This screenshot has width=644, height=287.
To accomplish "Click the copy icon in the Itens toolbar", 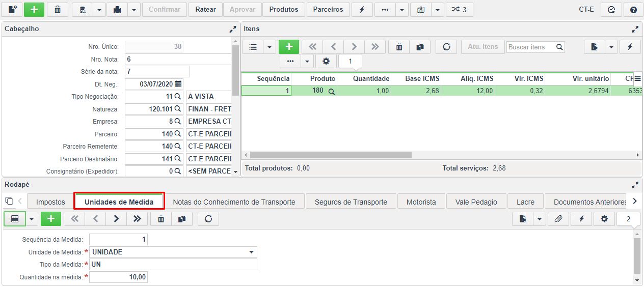I will 420,47.
